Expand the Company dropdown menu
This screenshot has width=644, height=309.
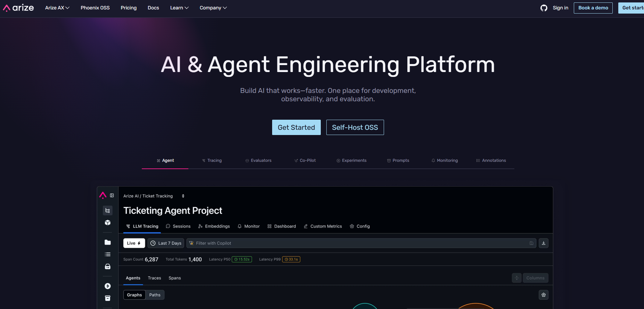(213, 8)
